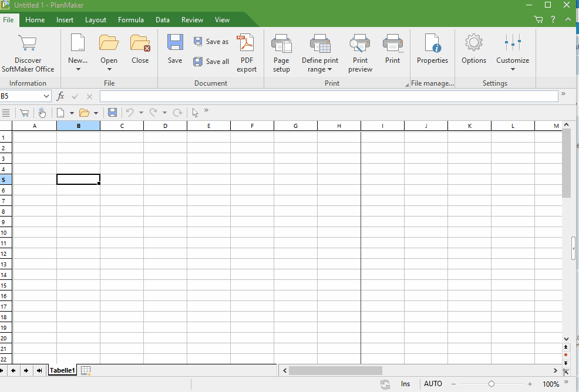Toggle AUTO calculation mode in status bar

(x=433, y=384)
